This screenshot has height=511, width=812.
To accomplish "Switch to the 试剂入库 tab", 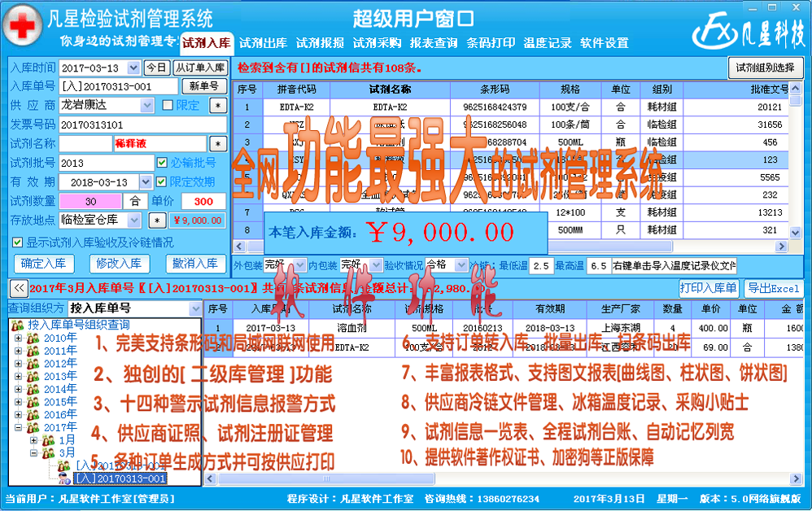I will pyautogui.click(x=206, y=43).
